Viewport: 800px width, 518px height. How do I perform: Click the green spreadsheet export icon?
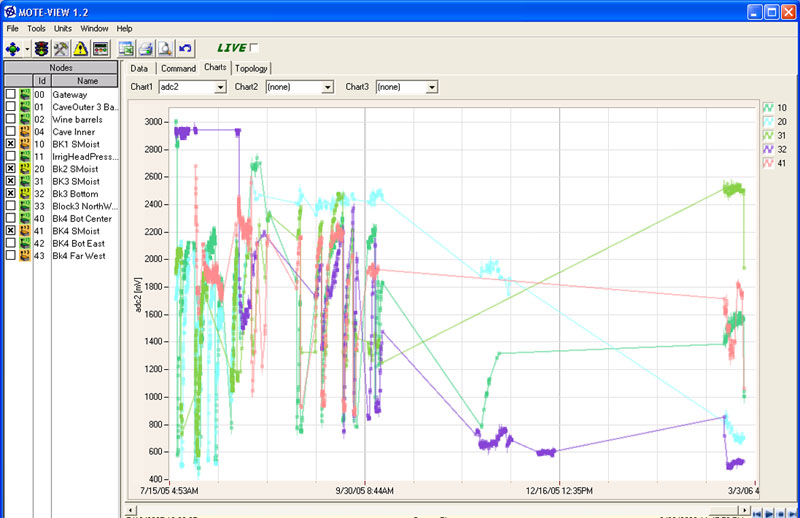(126, 48)
